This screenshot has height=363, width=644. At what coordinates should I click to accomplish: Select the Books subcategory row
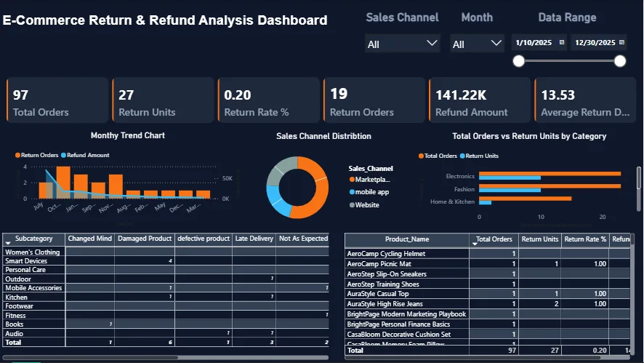coord(166,324)
